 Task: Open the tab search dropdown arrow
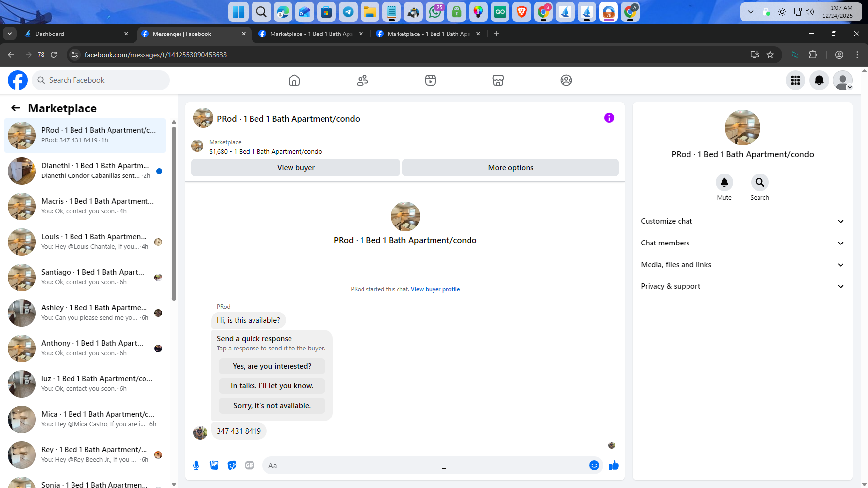(10, 34)
